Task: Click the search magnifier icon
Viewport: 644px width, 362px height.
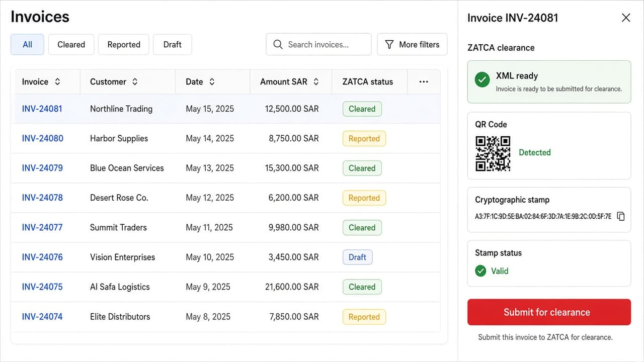Action: pos(278,44)
